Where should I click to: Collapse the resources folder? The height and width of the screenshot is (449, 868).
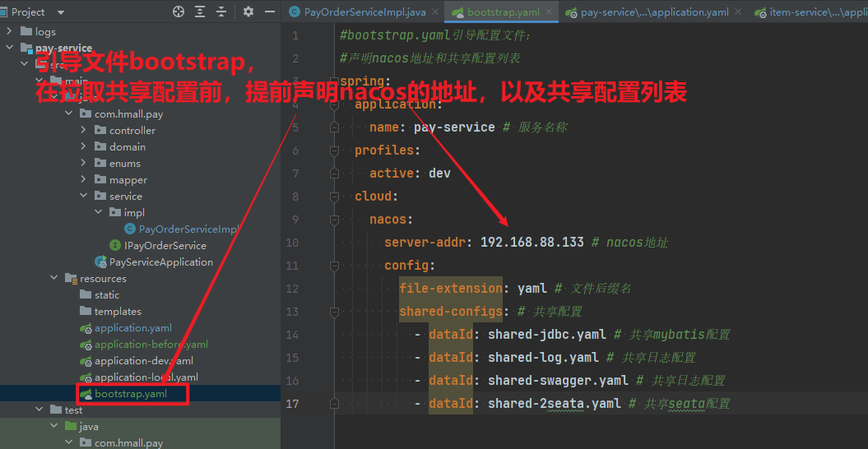[54, 279]
